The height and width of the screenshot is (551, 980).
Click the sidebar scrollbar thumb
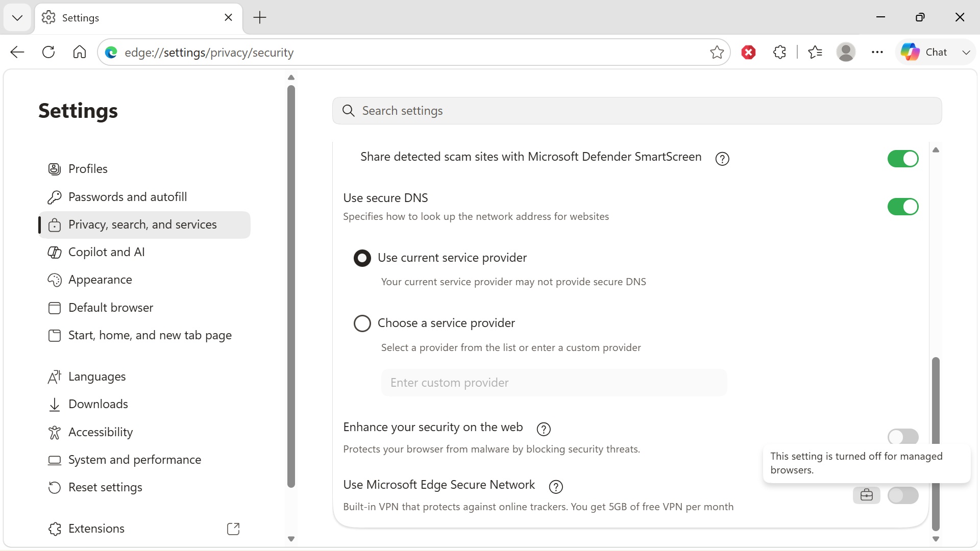tap(291, 286)
